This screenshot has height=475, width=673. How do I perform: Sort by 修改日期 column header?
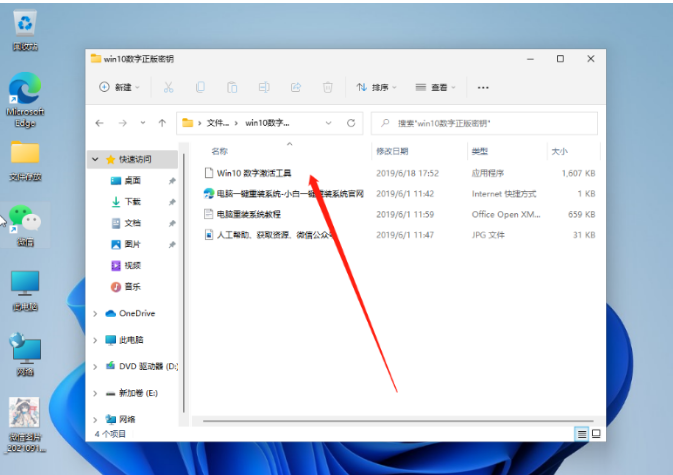coord(392,151)
